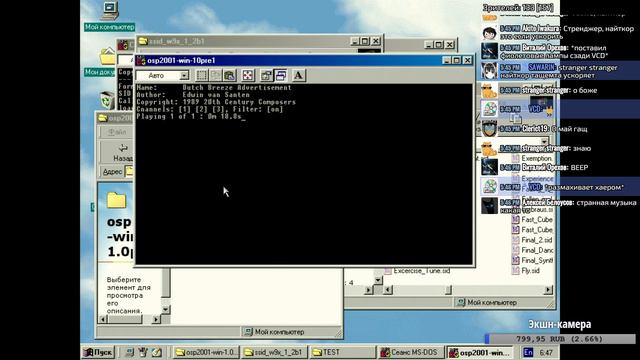Click right arrow at file list scrollbar end
The height and width of the screenshot is (360, 640).
click(548, 290)
